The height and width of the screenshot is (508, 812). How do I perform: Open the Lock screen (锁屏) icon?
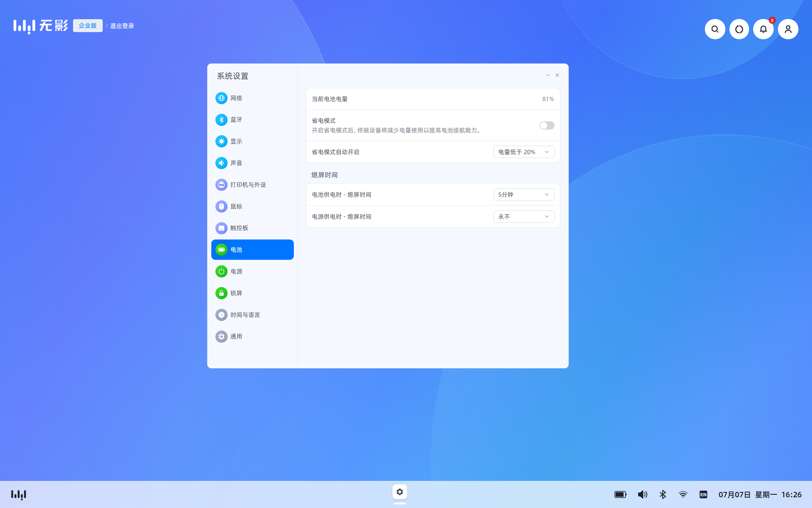tap(221, 293)
